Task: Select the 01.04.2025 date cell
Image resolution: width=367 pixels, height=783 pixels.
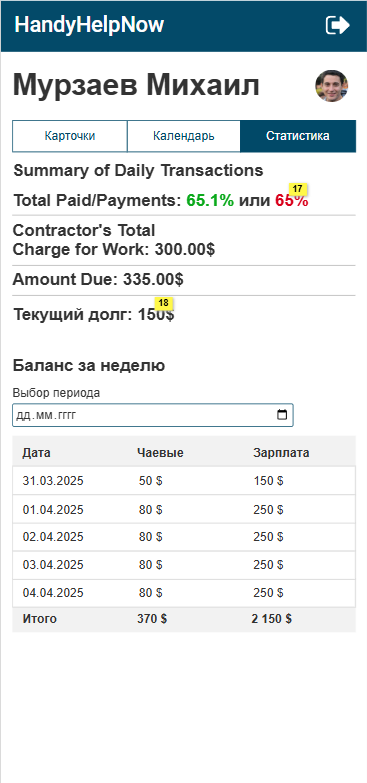Action: pyautogui.click(x=53, y=510)
